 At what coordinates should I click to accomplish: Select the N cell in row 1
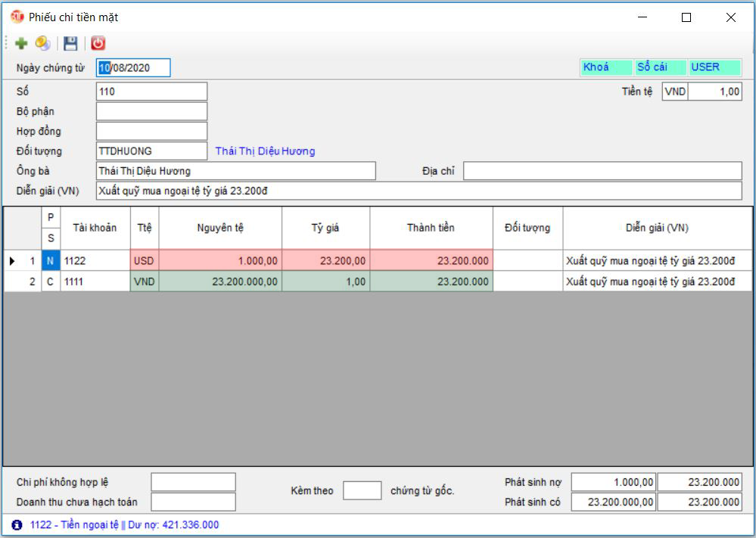[x=51, y=261]
